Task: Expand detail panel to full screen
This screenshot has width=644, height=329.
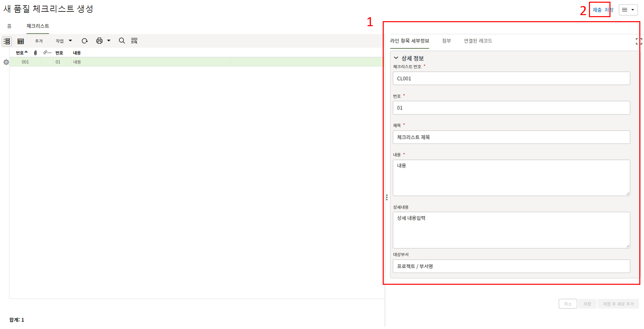Action: tap(639, 41)
